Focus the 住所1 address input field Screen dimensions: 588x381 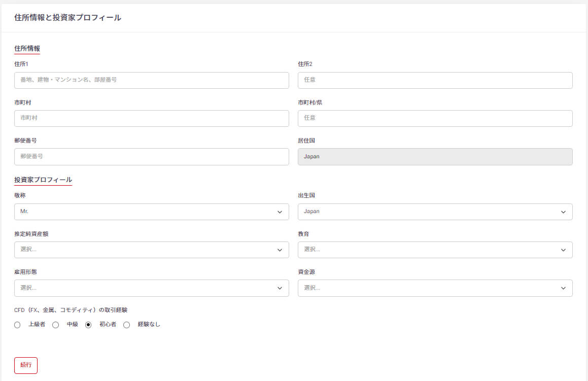[151, 80]
